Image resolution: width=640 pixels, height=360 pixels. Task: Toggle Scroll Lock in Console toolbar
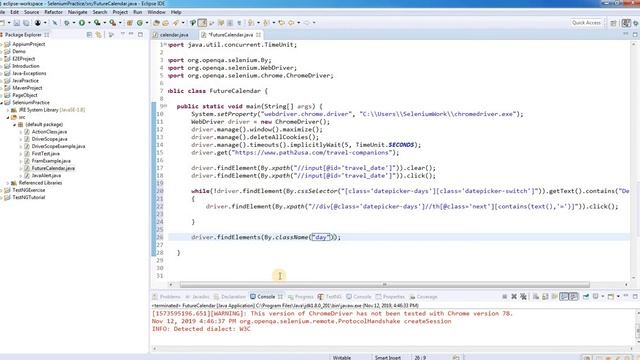click(x=545, y=296)
